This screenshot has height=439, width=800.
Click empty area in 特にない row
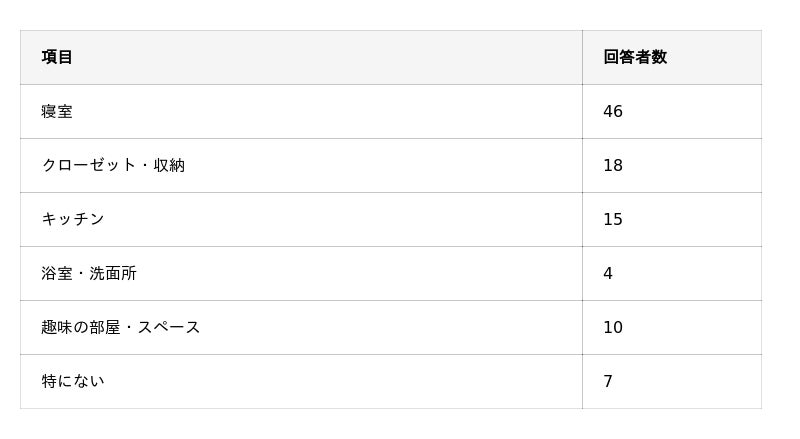point(342,381)
